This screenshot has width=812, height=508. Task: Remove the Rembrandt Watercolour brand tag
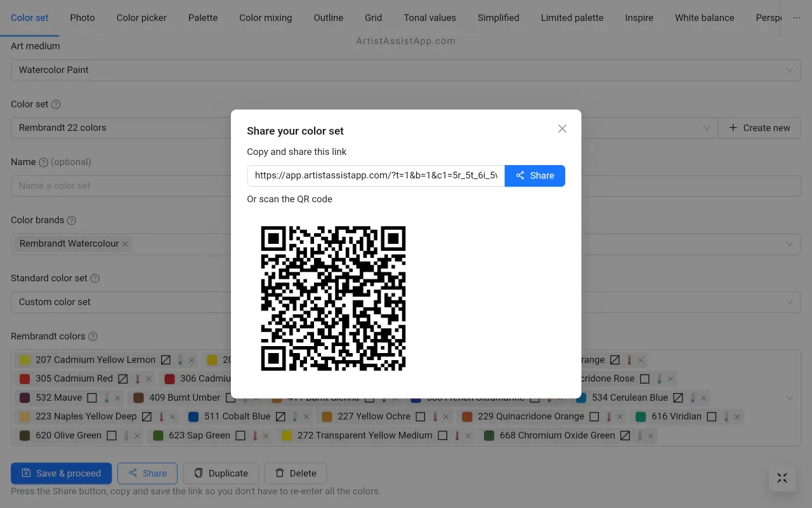pos(125,244)
